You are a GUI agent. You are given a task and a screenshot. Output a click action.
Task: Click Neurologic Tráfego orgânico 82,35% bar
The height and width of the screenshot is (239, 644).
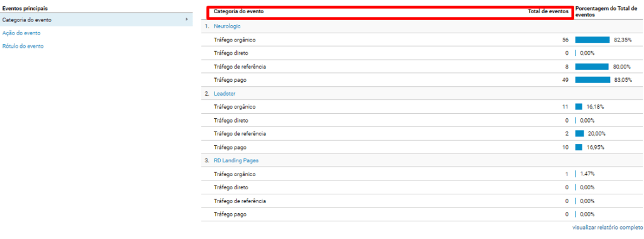(x=592, y=40)
